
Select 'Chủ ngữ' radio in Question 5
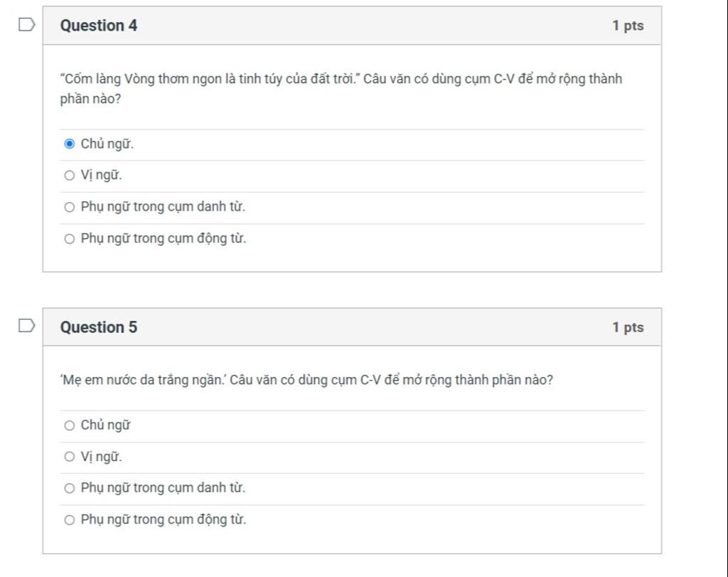click(x=69, y=425)
